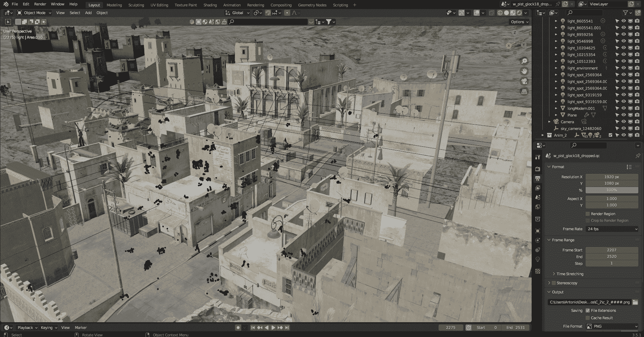Switch to the Shading workspace tab
644x337 pixels.
click(210, 5)
